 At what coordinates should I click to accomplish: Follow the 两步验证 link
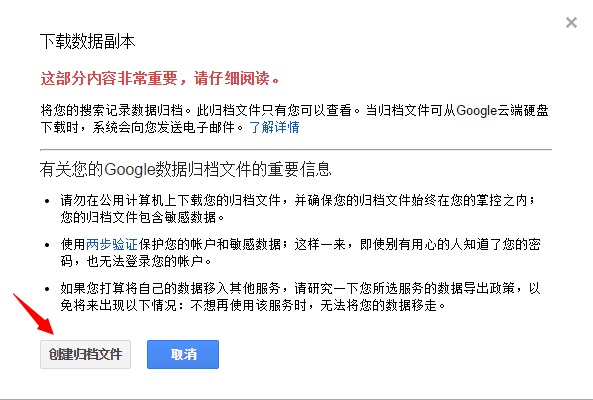112,244
